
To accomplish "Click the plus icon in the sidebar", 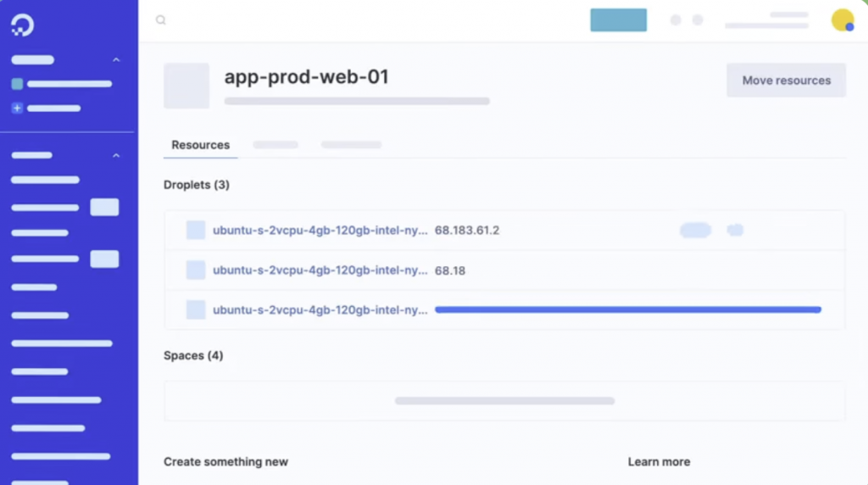I will coord(17,109).
